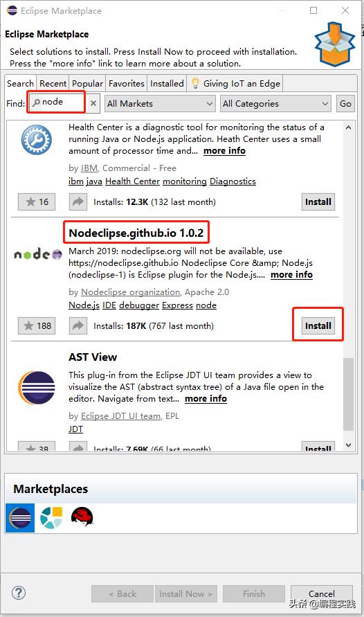The height and width of the screenshot is (617, 364).
Task: Select the Red Hat marketplace catalog icon
Action: click(x=82, y=517)
